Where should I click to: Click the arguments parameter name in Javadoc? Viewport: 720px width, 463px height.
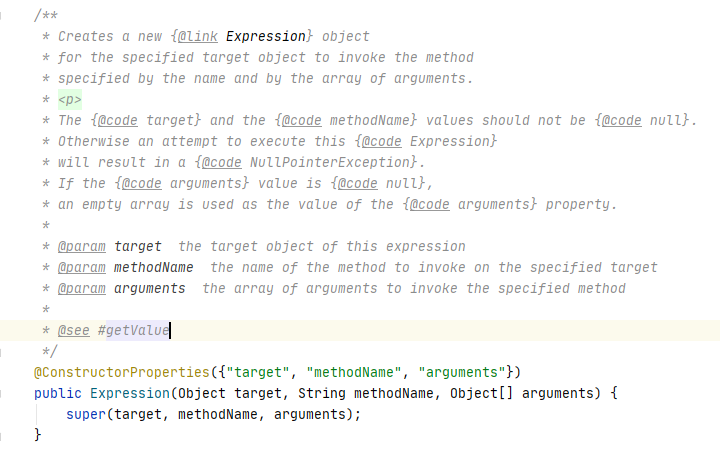[150, 288]
